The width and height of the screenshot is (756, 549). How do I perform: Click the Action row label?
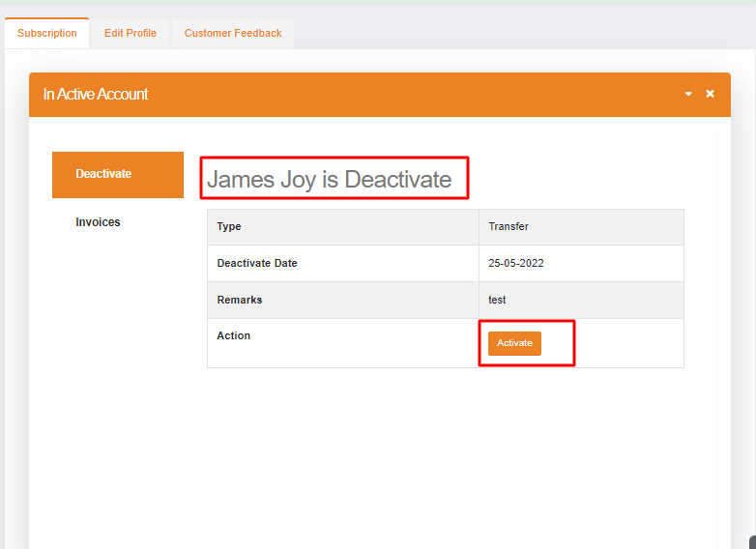[x=234, y=335]
